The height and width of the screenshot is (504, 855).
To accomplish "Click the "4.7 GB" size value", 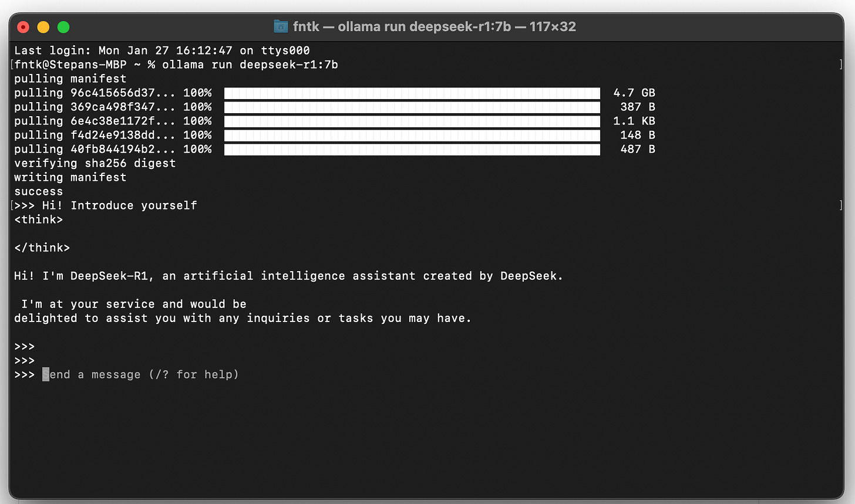I will (x=634, y=93).
